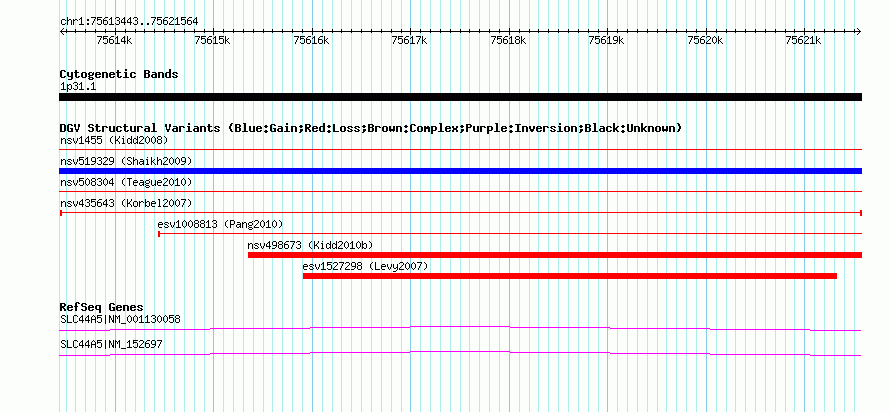Click the magenta SLC44A5 NM_001130058 gene line
Screen dimensions: 890x412
[460, 329]
